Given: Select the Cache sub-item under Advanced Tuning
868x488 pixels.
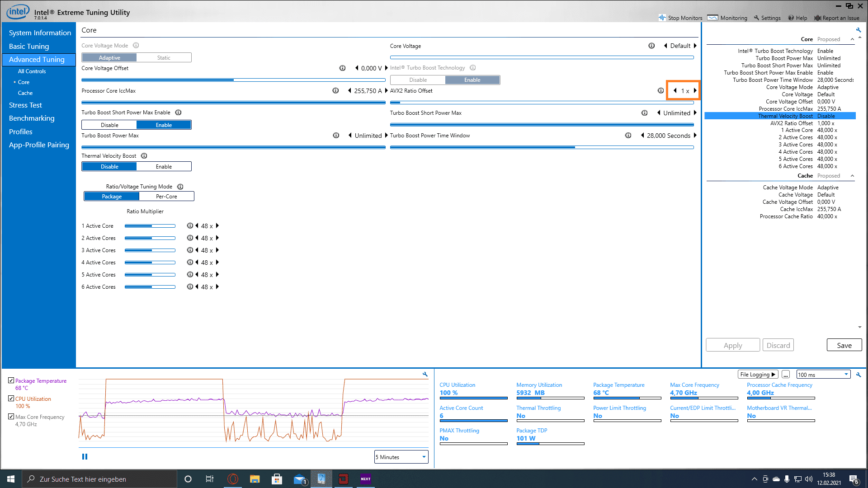Looking at the screenshot, I should 25,93.
